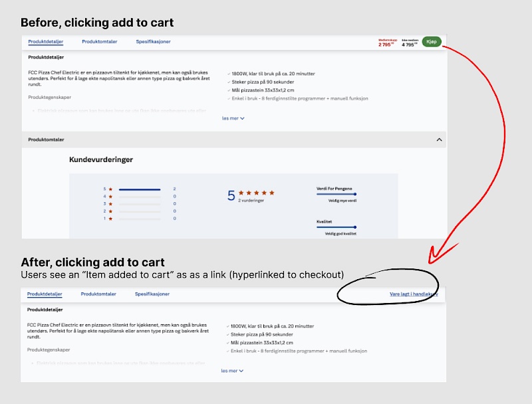Open the 'Vare lagt i handlekurv' link
Image resolution: width=532 pixels, height=404 pixels.
[x=414, y=294]
